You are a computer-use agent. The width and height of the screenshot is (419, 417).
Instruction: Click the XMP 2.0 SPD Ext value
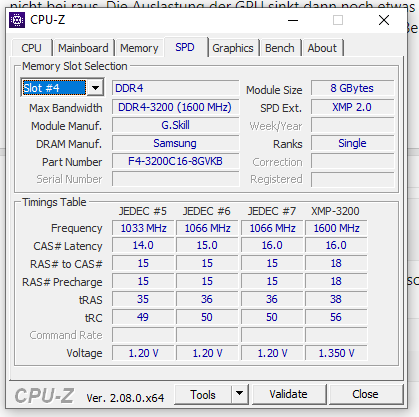click(352, 107)
